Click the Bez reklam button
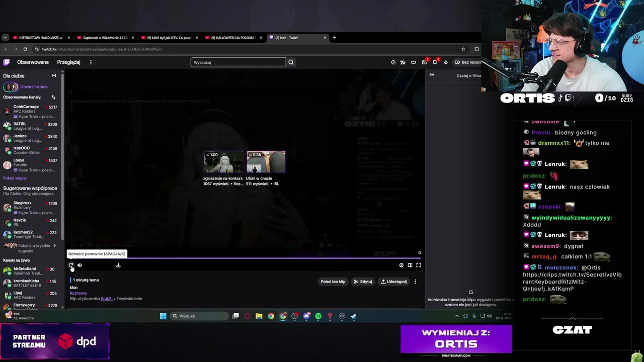Screen dimensions: 644x362 click(468, 62)
